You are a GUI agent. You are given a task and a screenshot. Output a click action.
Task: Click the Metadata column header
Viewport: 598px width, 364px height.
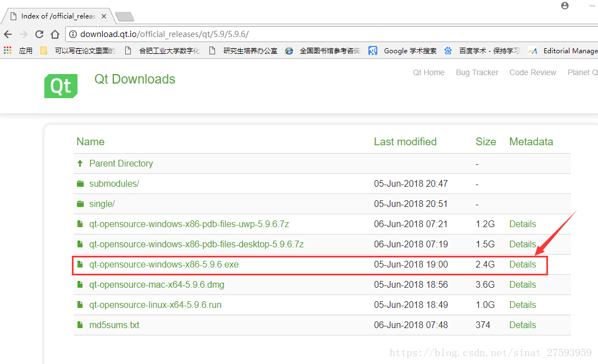coord(531,142)
